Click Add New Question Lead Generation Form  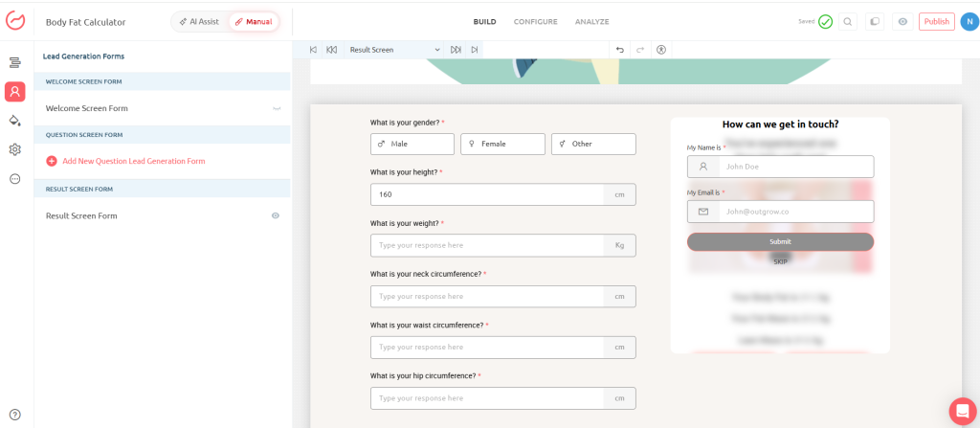(x=125, y=162)
